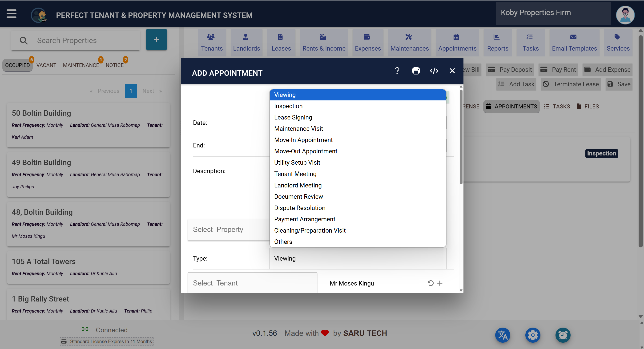Open the Tasks section
The height and width of the screenshot is (349, 644).
point(531,43)
